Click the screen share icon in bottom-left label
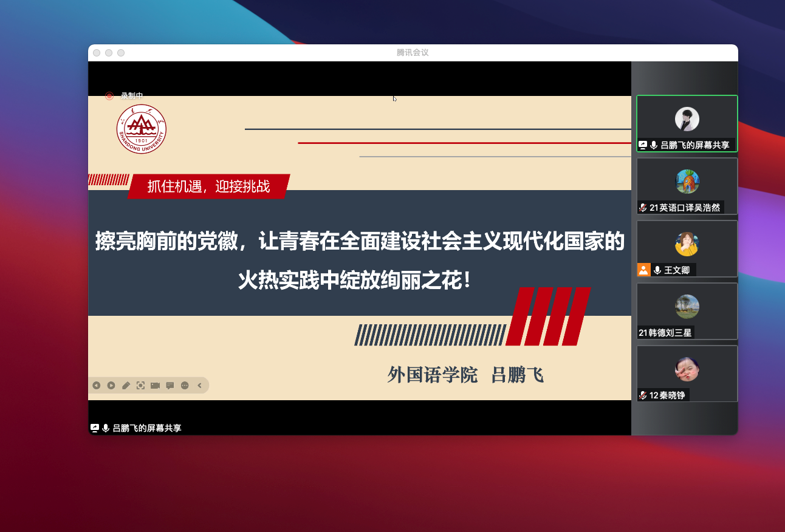The image size is (785, 532). coord(95,428)
